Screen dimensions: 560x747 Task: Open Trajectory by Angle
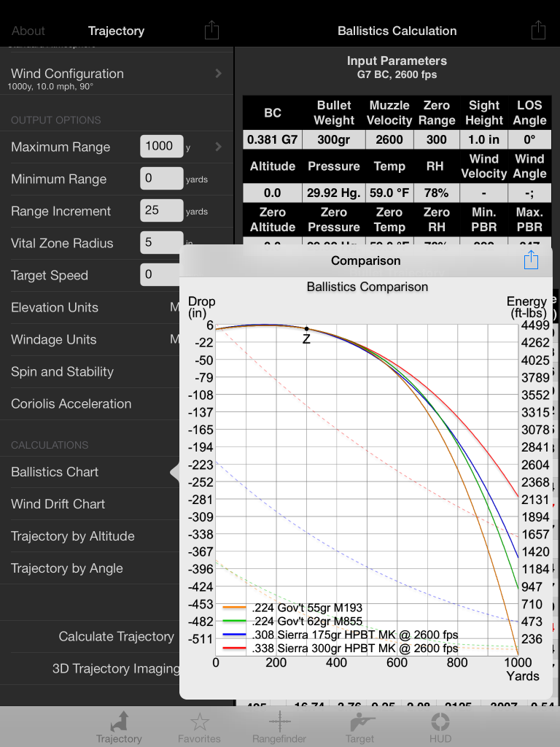pos(90,568)
